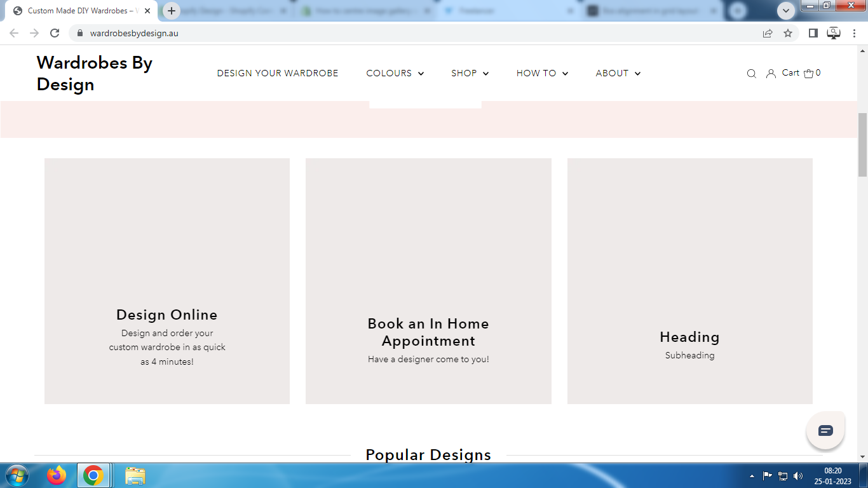The image size is (868, 488).
Task: View site information via the lock icon
Action: pyautogui.click(x=80, y=33)
